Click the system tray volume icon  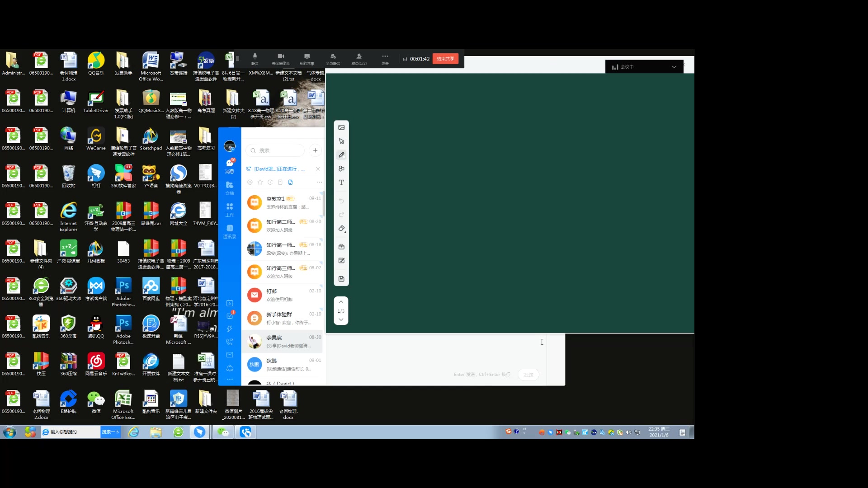tap(628, 432)
